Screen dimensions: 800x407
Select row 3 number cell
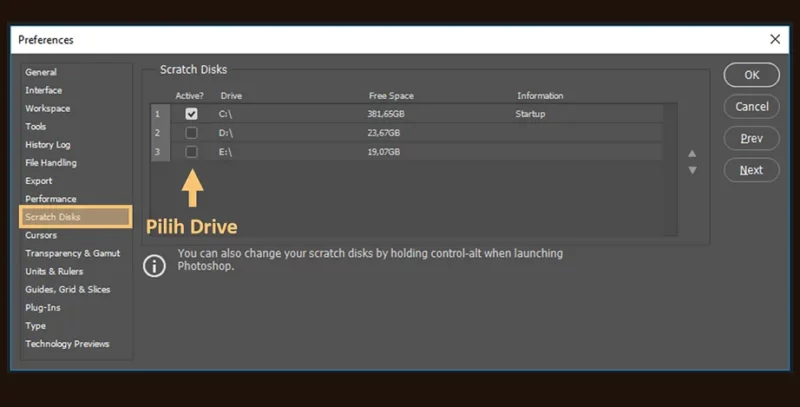tap(160, 151)
